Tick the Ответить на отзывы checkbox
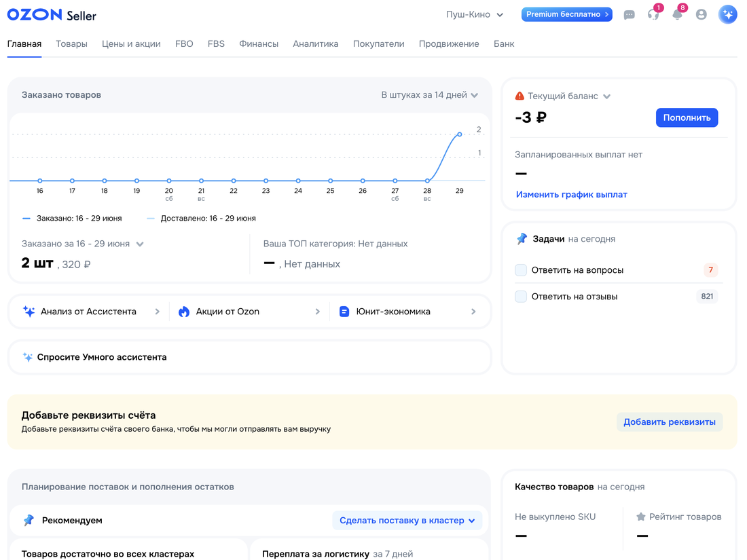747x560 pixels. 521,296
